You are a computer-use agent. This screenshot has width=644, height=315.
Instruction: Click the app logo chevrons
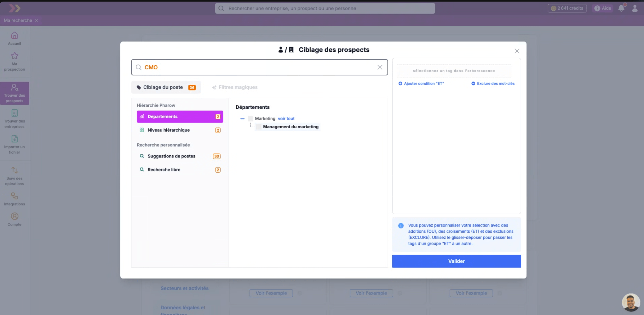(14, 8)
